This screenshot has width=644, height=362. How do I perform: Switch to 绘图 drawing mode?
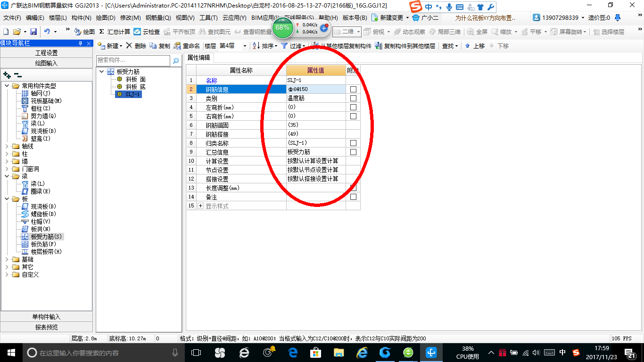tap(84, 32)
